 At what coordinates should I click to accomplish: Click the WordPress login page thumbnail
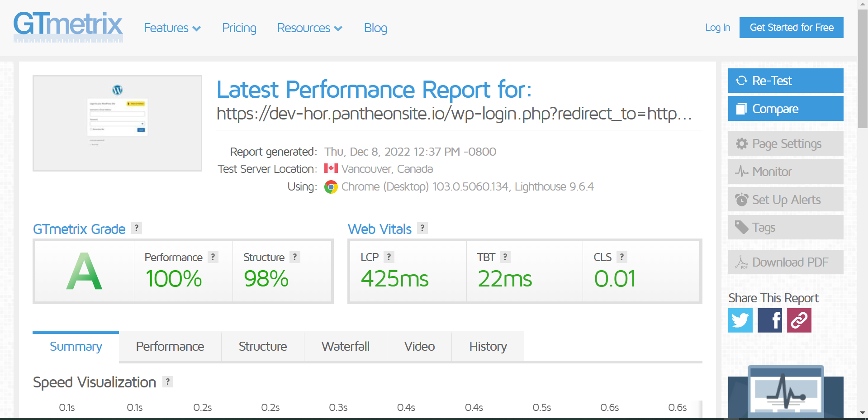117,123
